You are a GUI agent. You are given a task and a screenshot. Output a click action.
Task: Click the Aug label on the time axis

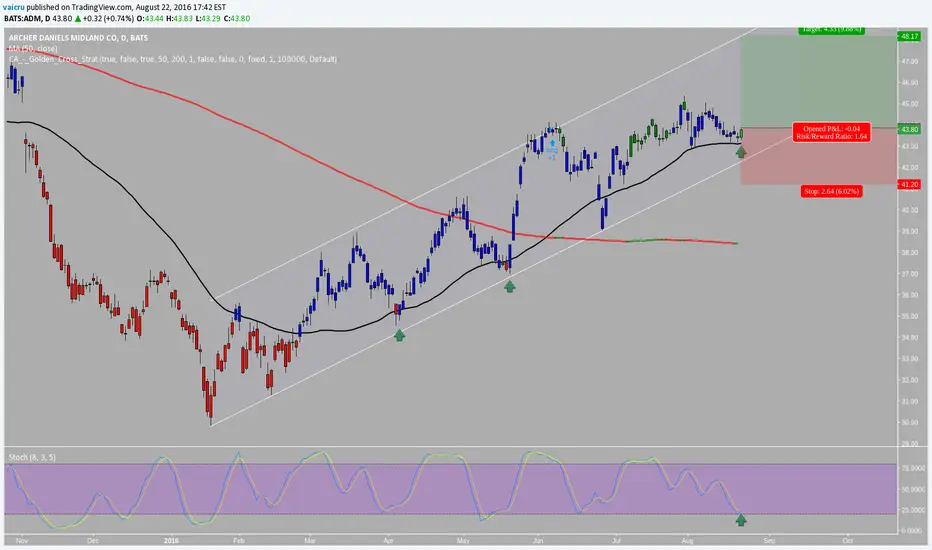(687, 541)
